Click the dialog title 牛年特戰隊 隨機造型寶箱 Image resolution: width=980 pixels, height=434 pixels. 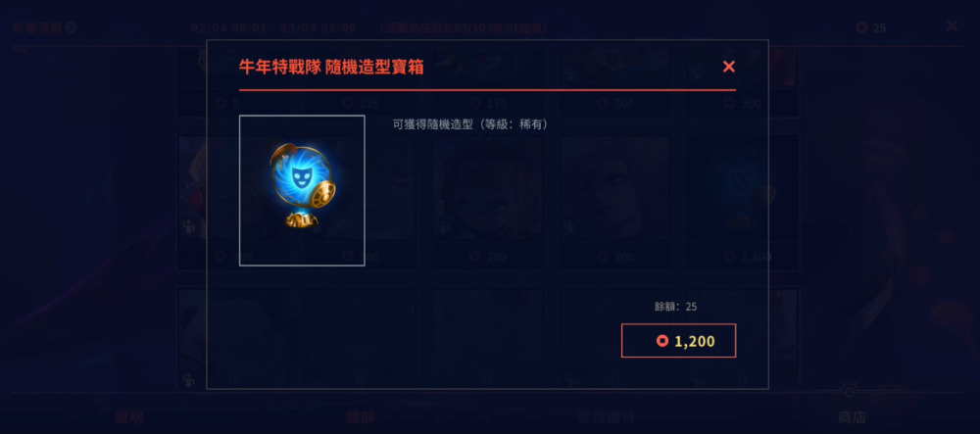tap(331, 68)
